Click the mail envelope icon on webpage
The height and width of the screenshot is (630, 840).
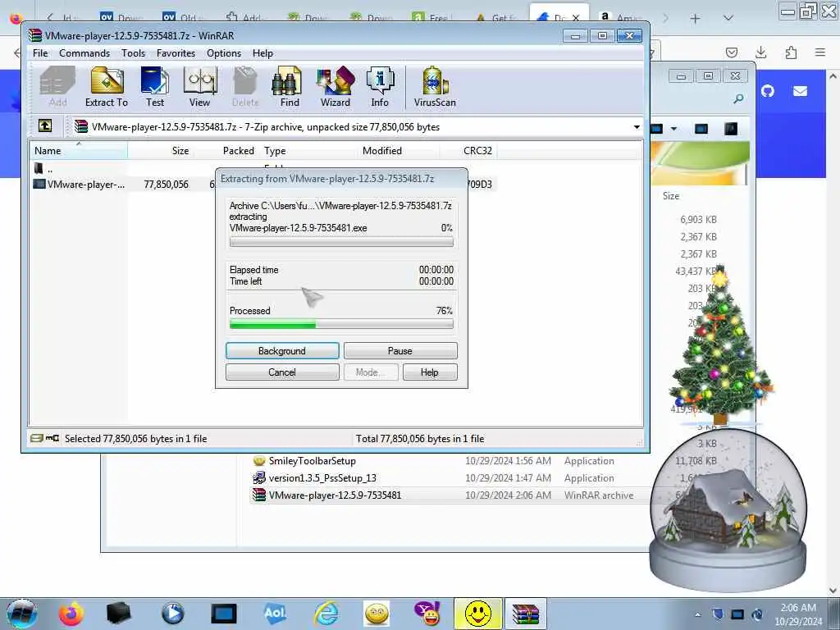800,91
